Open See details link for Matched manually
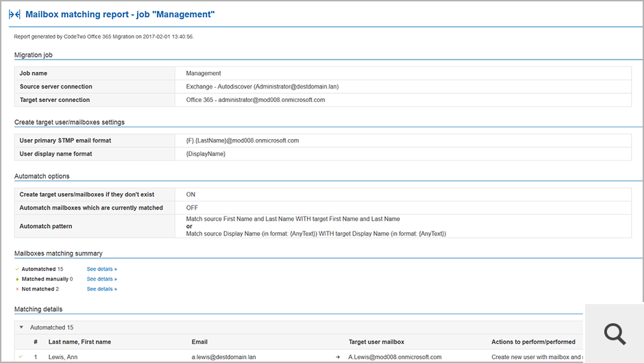644x363 pixels. click(x=102, y=279)
